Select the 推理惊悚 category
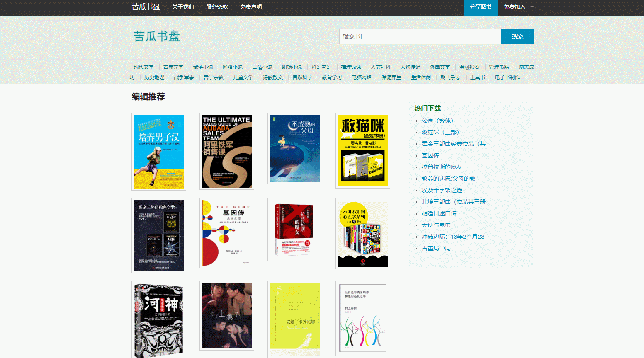 point(351,67)
